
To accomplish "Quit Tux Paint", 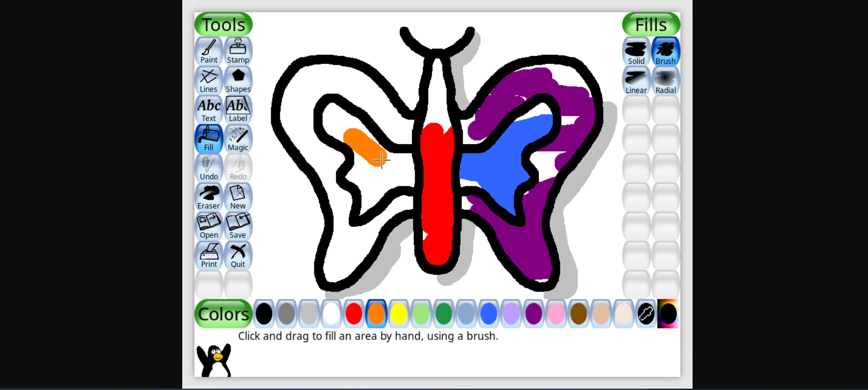I will pyautogui.click(x=238, y=255).
